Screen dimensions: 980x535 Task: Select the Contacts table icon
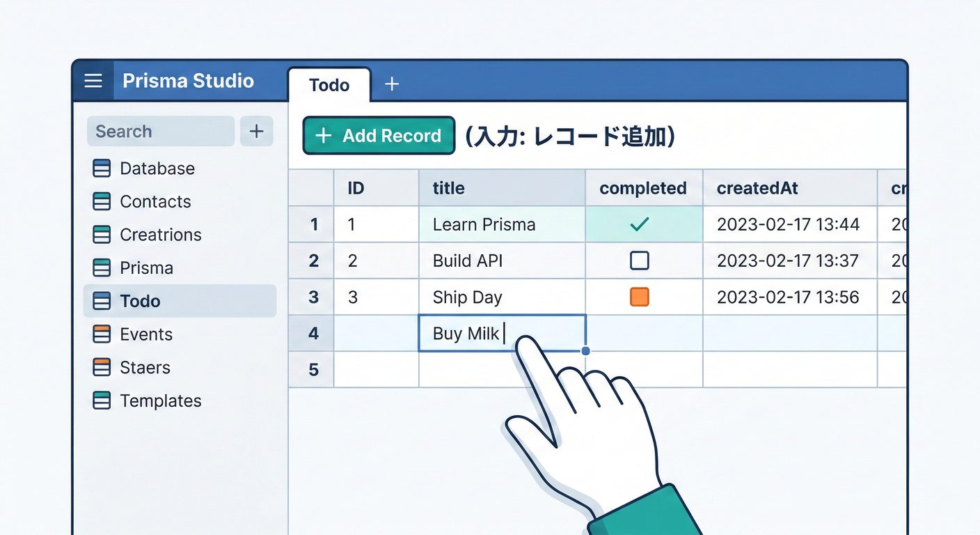(102, 201)
